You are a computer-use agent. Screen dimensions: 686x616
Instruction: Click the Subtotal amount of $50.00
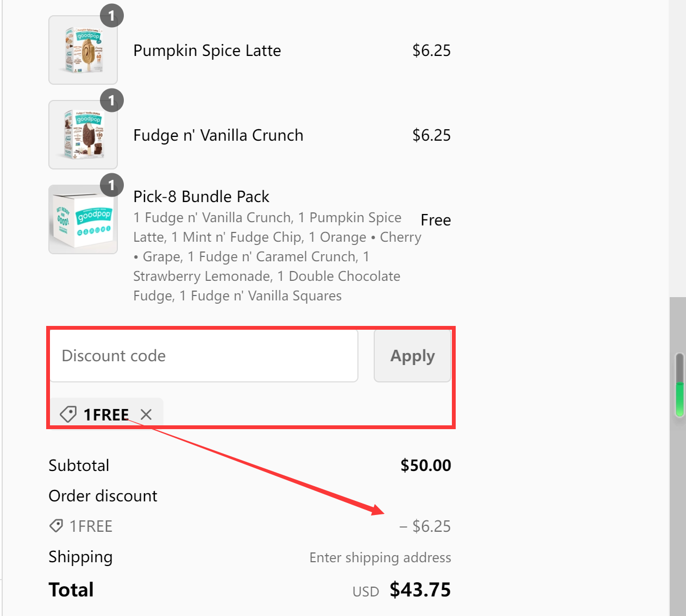click(x=426, y=465)
